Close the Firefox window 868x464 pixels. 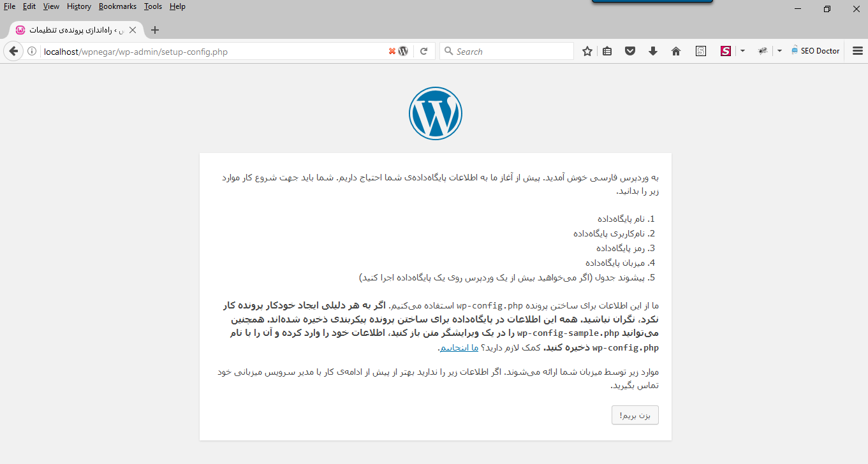coord(855,8)
